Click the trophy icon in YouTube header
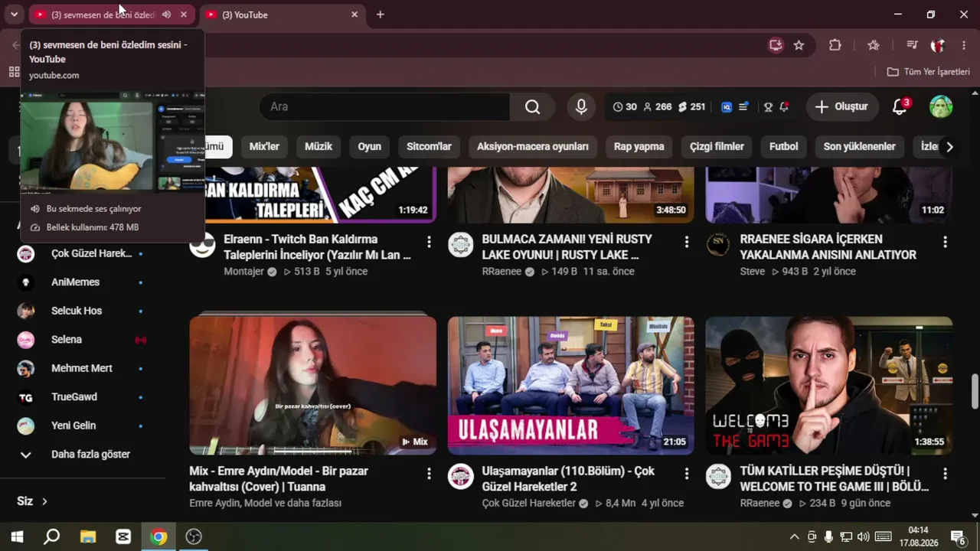This screenshot has width=980, height=551. (768, 107)
